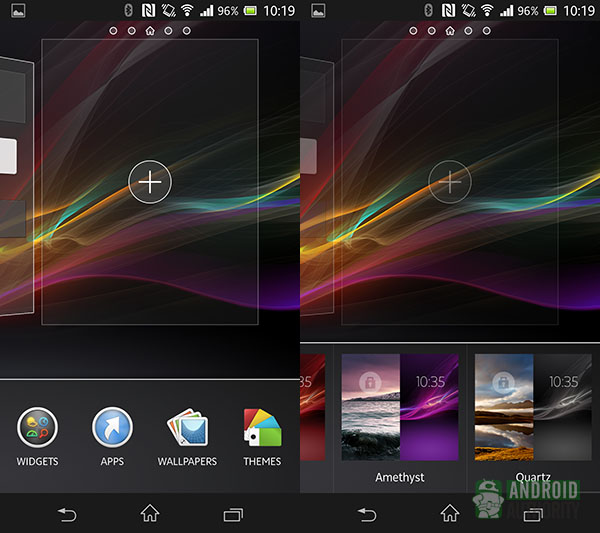This screenshot has height=533, width=600.
Task: Tap the Back navigation icon in left screen
Action: (x=67, y=514)
